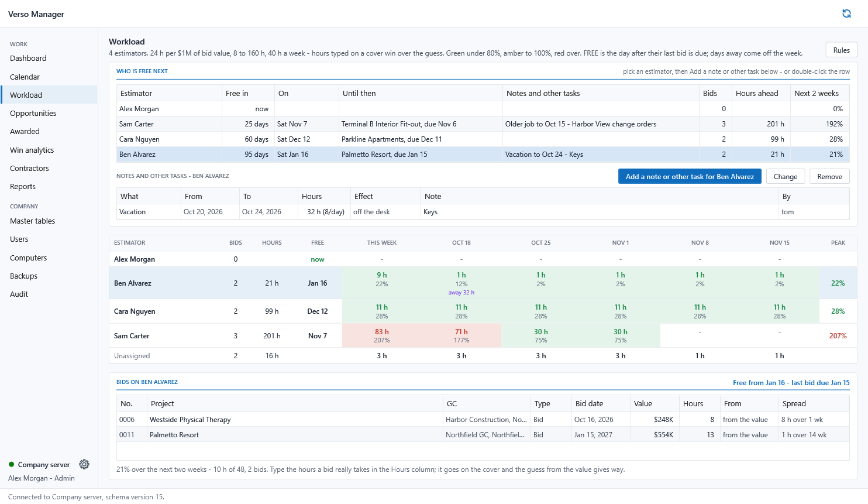This screenshot has height=504, width=868.
Task: Select Cara Nguyen's 60 days row
Action: [483, 139]
